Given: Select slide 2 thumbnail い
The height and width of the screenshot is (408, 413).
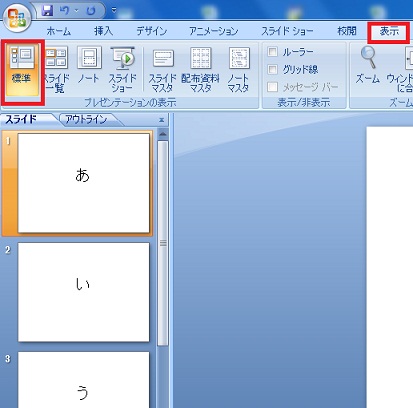Looking at the screenshot, I should point(83,292).
